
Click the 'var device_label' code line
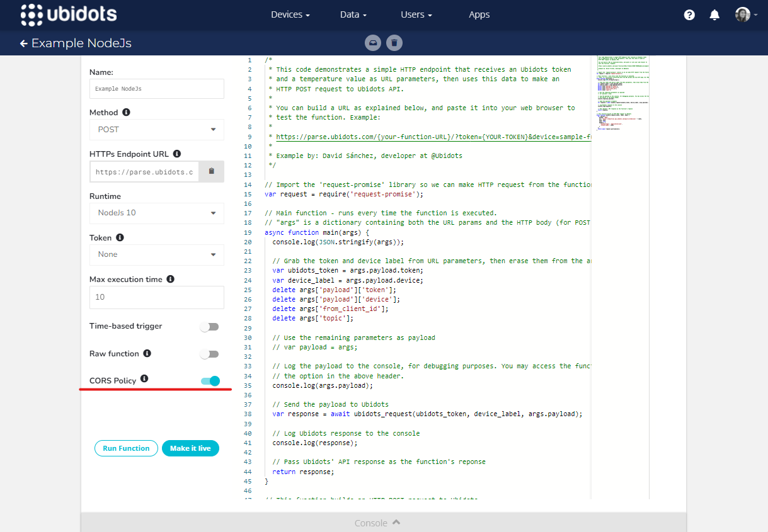[x=348, y=280]
